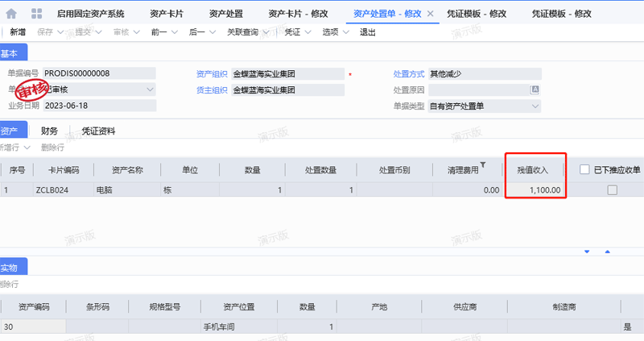Image resolution: width=644 pixels, height=341 pixels.
Task: Click the blue collapse-up arrow above 实物 panel
Action: point(608,252)
